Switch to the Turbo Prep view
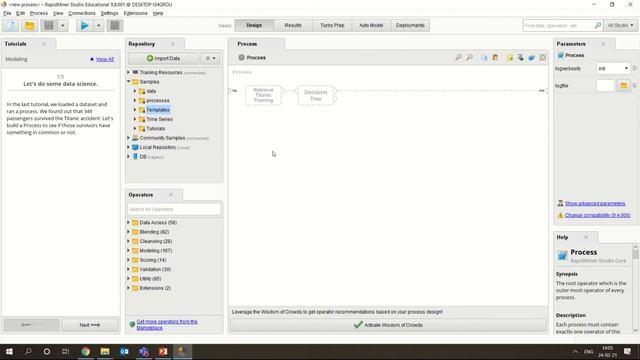The image size is (640, 360). tap(332, 25)
